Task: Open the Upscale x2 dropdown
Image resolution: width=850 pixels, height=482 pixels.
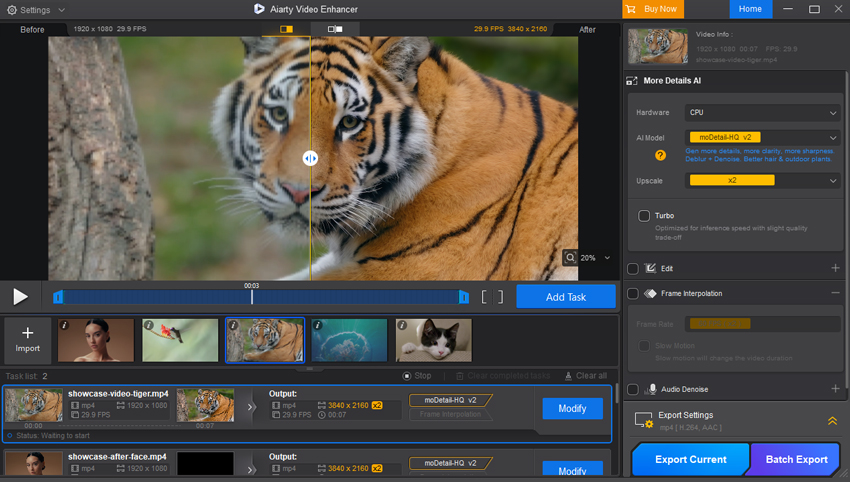Action: (x=763, y=180)
